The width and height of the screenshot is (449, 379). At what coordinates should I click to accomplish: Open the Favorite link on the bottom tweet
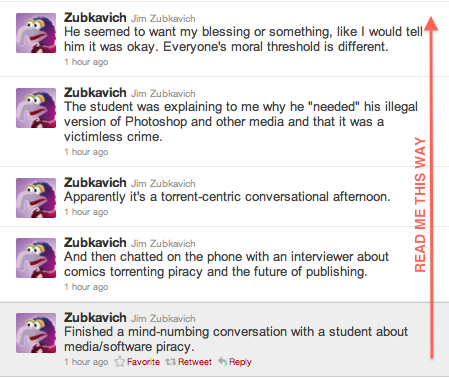tap(143, 362)
